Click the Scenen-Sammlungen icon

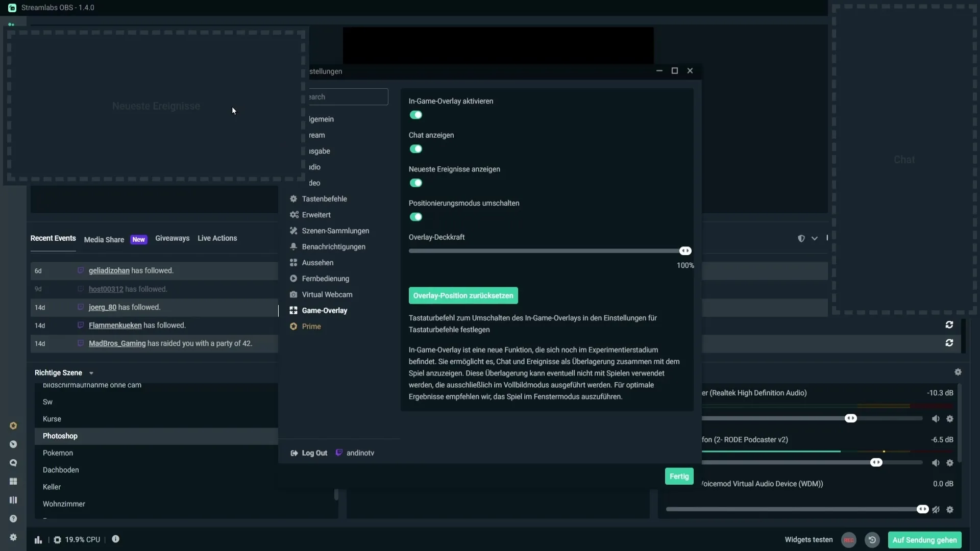293,230
